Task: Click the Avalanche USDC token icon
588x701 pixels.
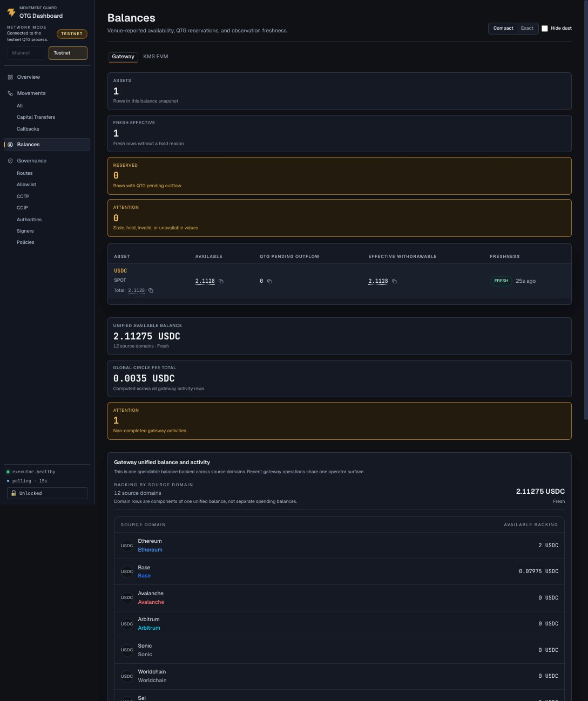Action: click(x=127, y=597)
